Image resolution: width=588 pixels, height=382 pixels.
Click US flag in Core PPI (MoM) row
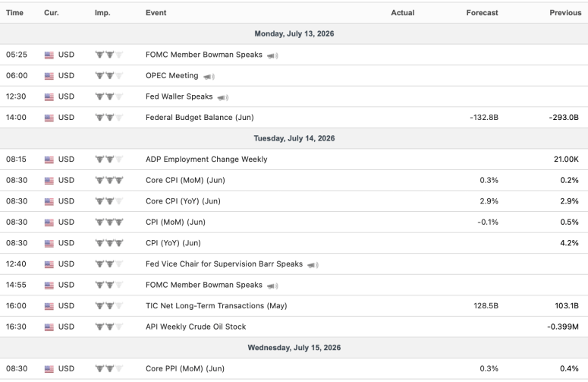point(49,369)
